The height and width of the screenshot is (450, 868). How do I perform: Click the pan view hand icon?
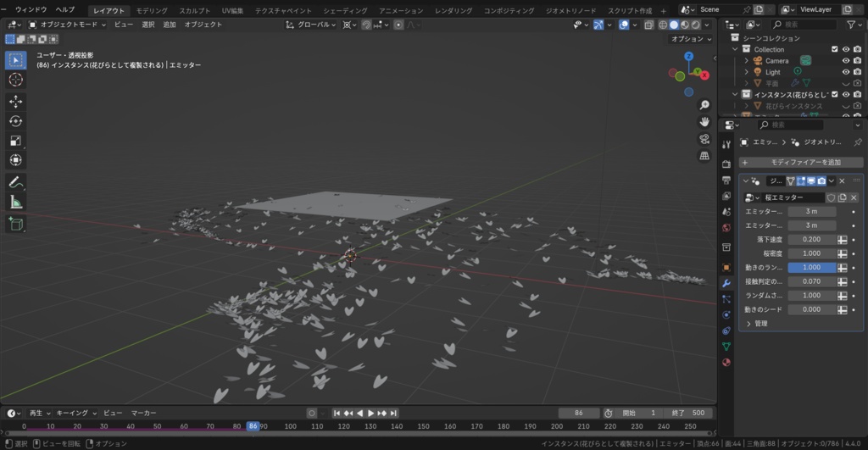[704, 122]
